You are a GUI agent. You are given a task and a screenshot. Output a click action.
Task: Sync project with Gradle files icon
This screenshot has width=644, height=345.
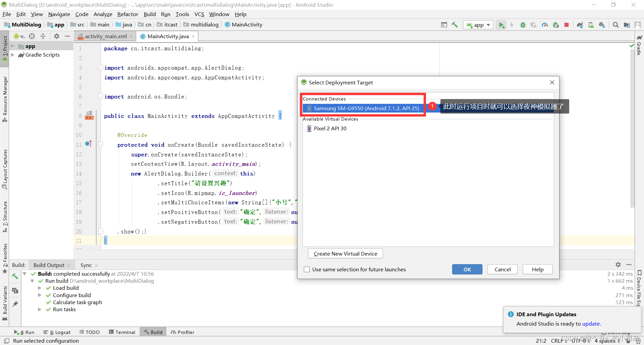580,25
